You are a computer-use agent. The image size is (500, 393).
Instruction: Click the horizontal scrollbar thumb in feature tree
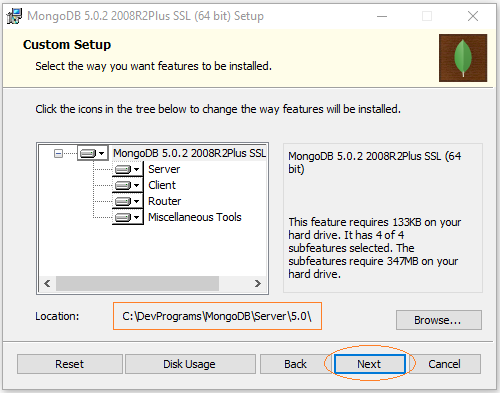tap(137, 284)
